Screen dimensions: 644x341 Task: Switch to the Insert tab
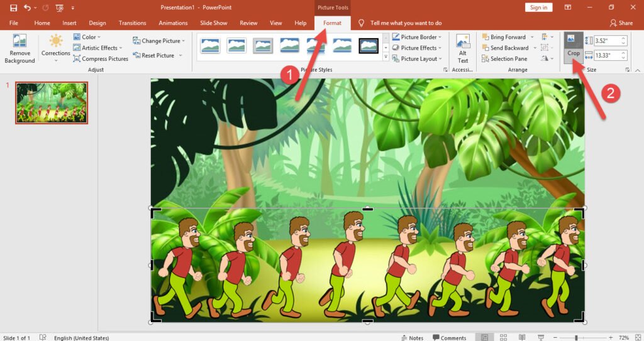pyautogui.click(x=69, y=23)
